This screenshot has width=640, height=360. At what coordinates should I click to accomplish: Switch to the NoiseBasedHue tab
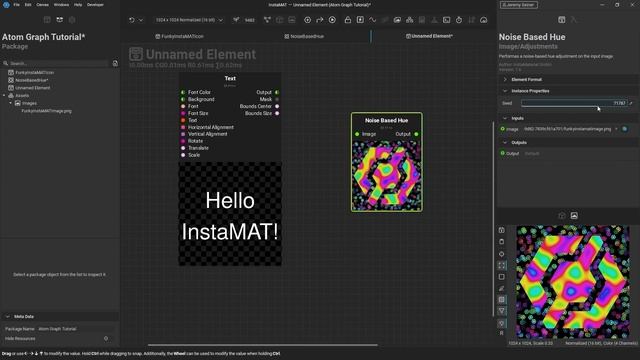click(x=304, y=36)
